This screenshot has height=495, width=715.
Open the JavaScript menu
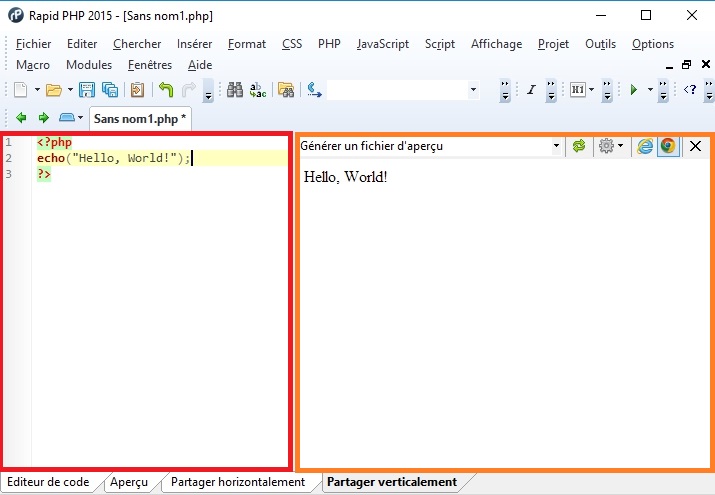tap(383, 44)
